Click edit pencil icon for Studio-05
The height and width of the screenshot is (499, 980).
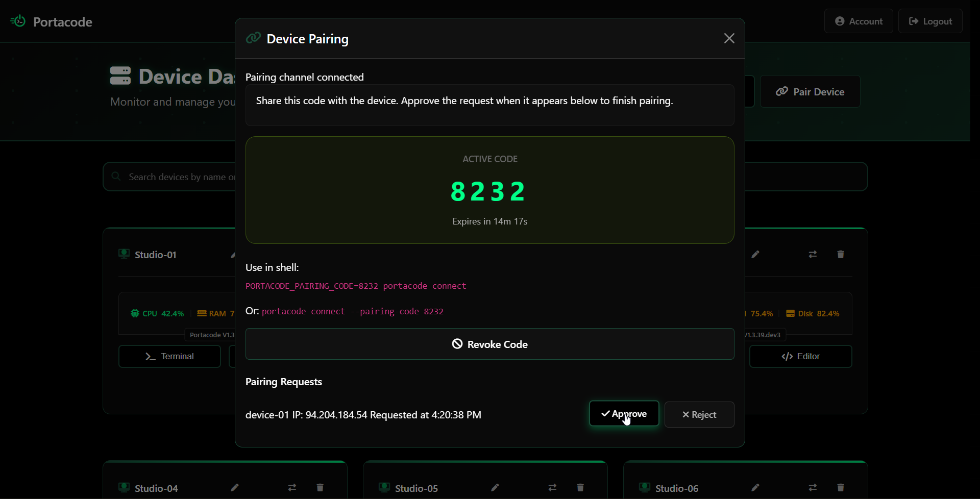click(495, 488)
